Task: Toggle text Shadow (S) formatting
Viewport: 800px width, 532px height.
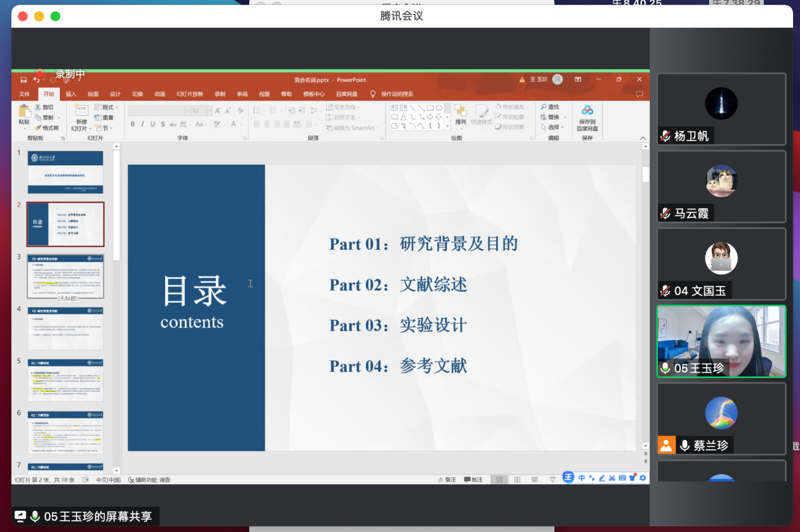Action: 163,124
